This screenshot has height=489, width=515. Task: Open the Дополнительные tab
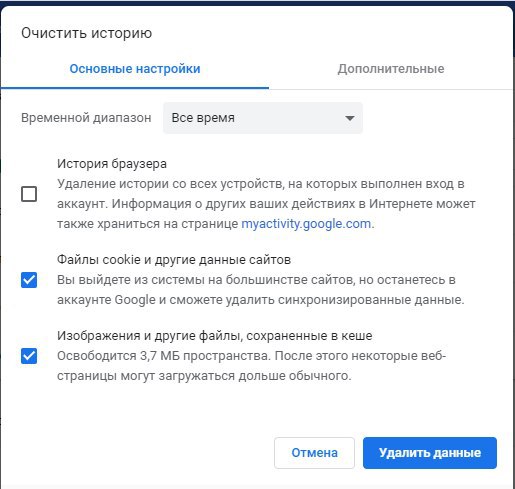click(x=391, y=69)
